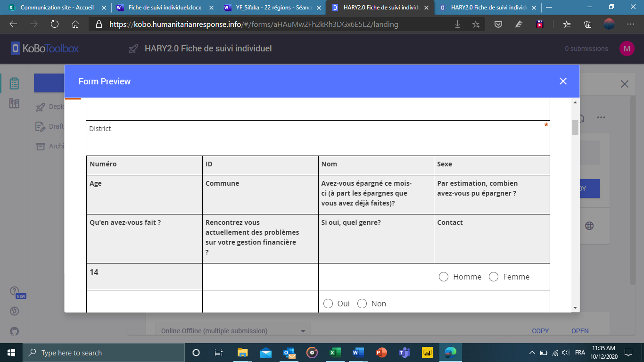644x362 pixels.
Task: Open the help icon with NEW badge
Action: [x=14, y=291]
